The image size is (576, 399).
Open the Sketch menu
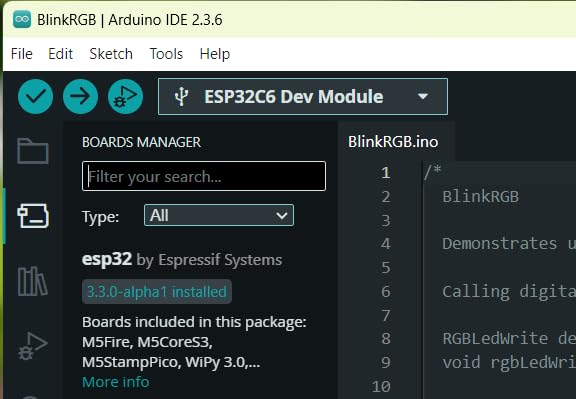click(111, 54)
